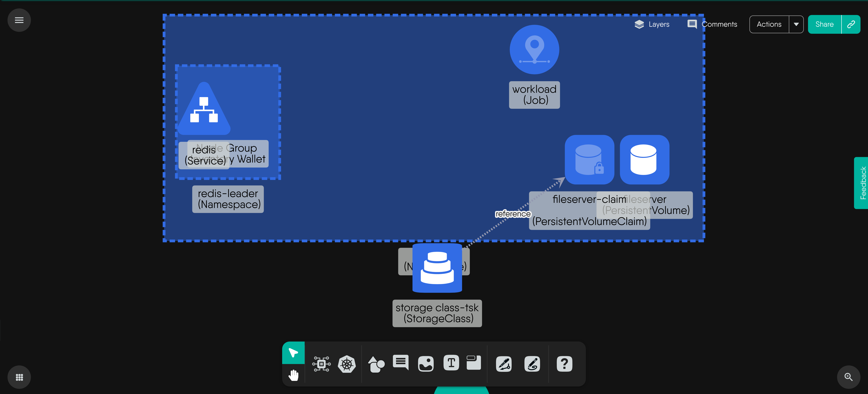Select the pen-with-arrow annotation tool
868x394 pixels.
[504, 364]
